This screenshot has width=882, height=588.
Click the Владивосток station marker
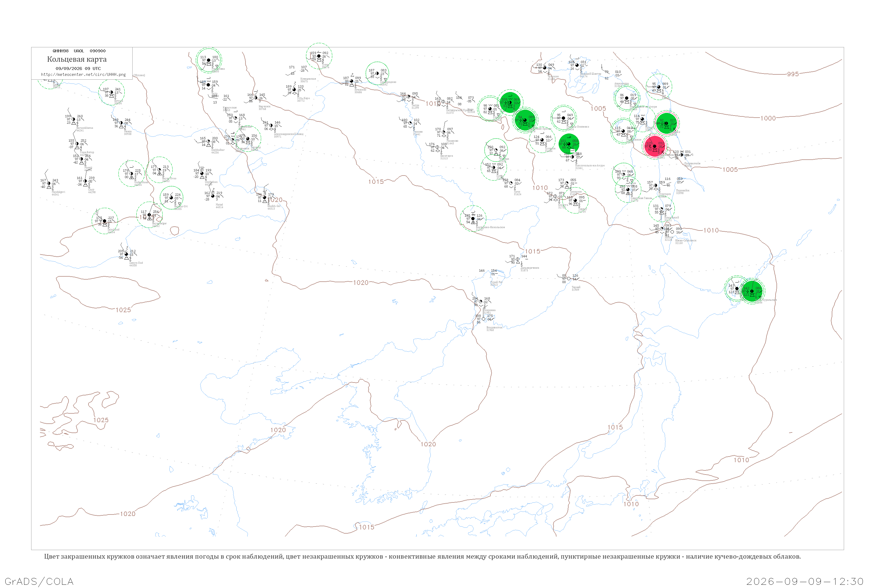tap(483, 319)
